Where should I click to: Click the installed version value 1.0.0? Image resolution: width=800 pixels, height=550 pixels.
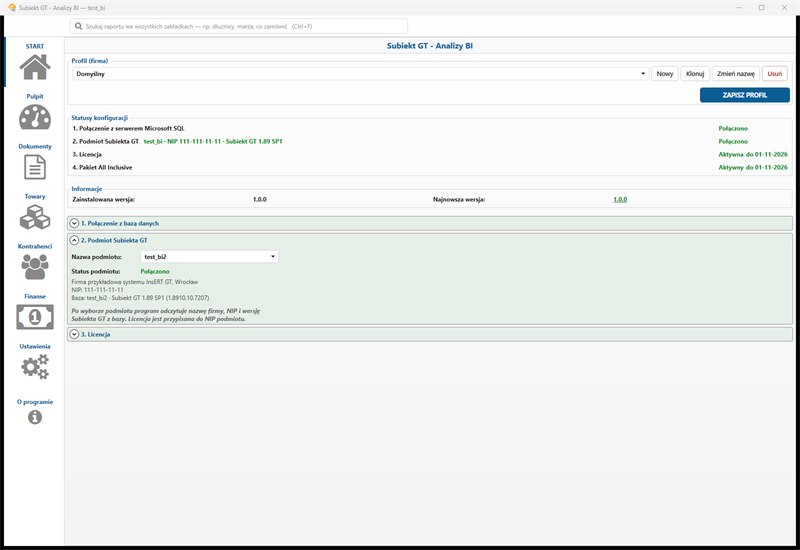(x=260, y=199)
